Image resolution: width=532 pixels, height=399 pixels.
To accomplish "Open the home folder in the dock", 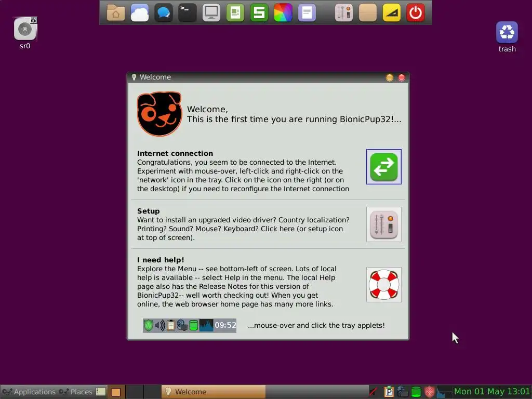I will coord(116,13).
